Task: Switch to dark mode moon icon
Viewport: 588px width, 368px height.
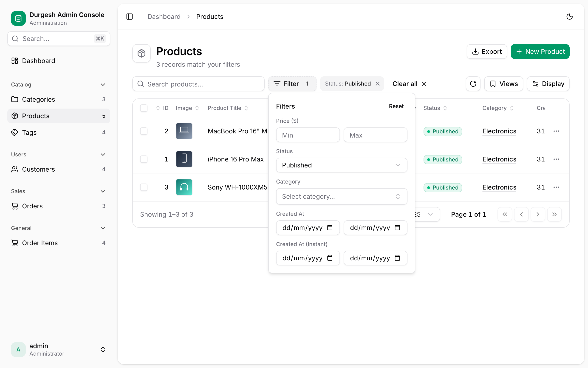Action: 570,17
